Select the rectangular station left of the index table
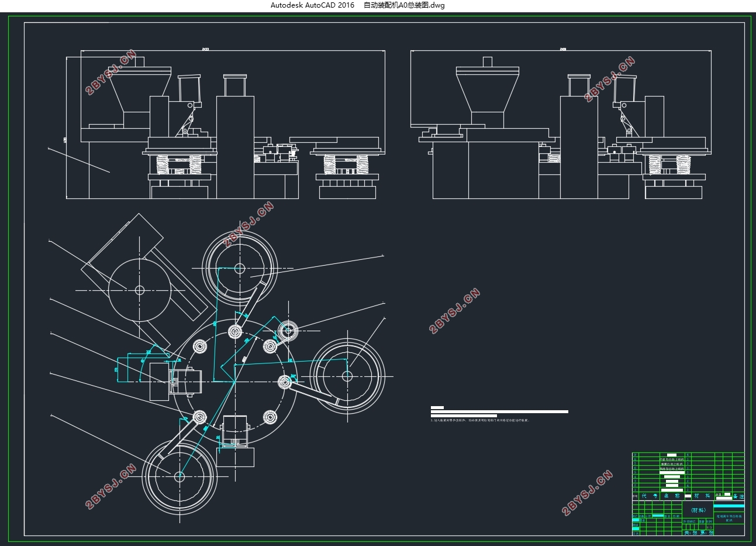 point(176,381)
